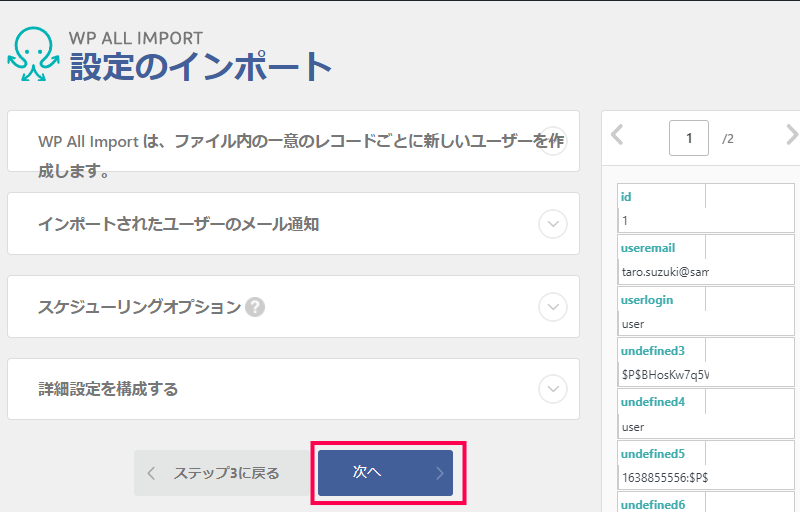Viewport: 800px width, 512px height.
Task: Click the userlogin value user
Action: click(x=633, y=324)
